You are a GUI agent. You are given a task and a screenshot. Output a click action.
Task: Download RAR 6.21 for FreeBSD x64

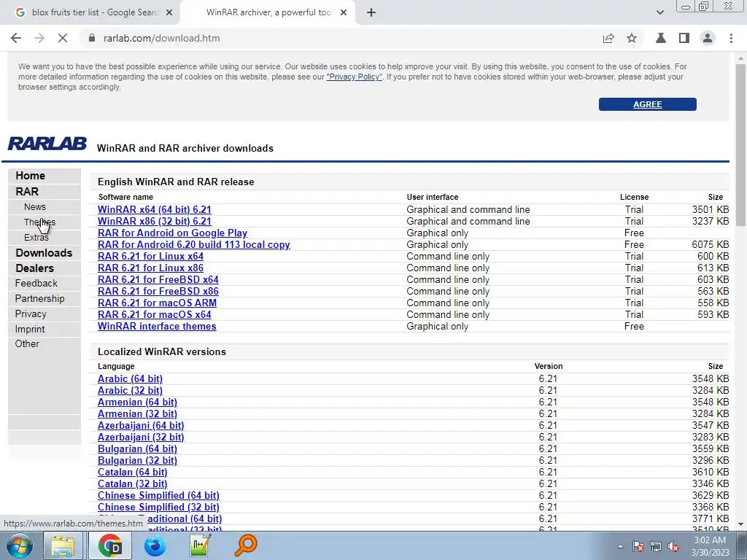coord(158,279)
